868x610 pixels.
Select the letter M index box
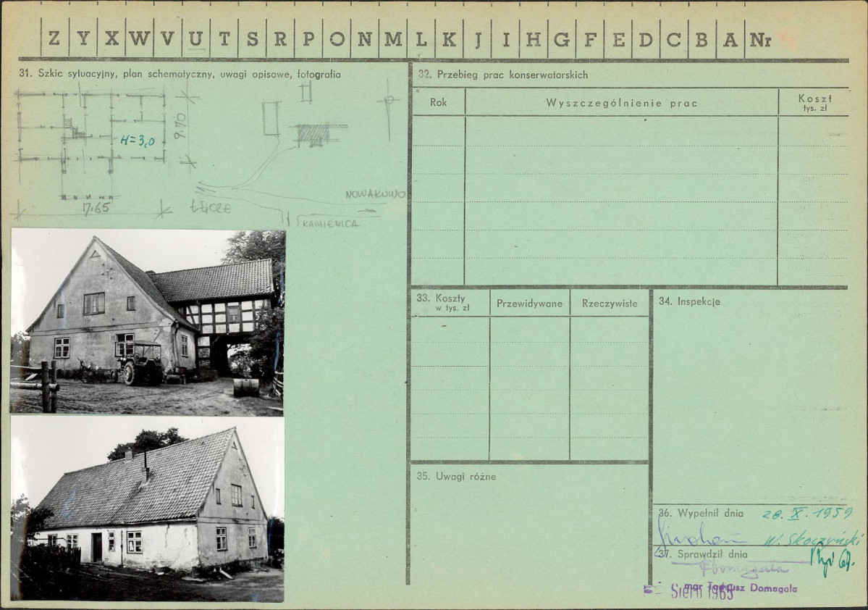[x=393, y=38]
